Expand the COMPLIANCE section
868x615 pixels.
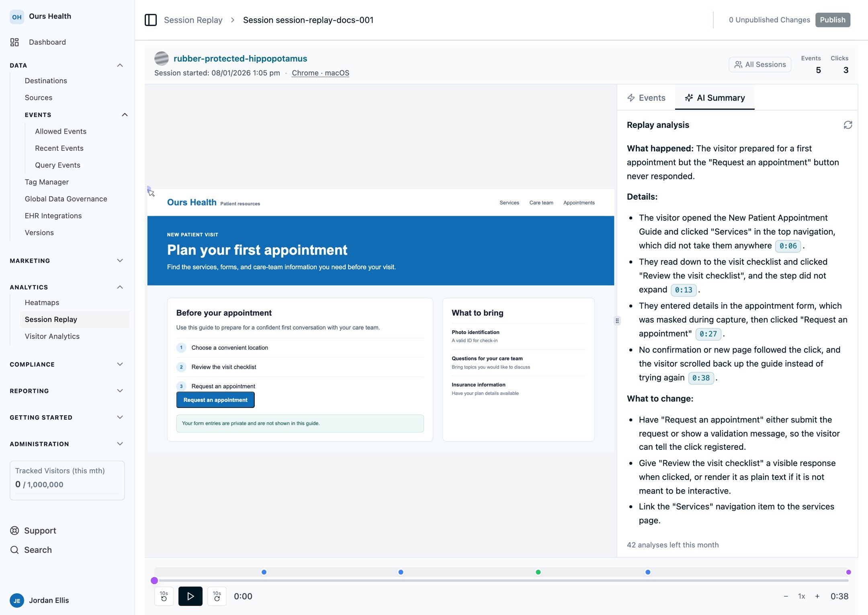click(x=120, y=365)
